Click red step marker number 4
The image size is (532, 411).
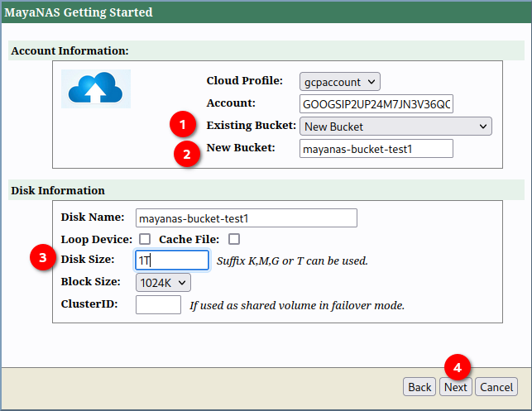458,367
